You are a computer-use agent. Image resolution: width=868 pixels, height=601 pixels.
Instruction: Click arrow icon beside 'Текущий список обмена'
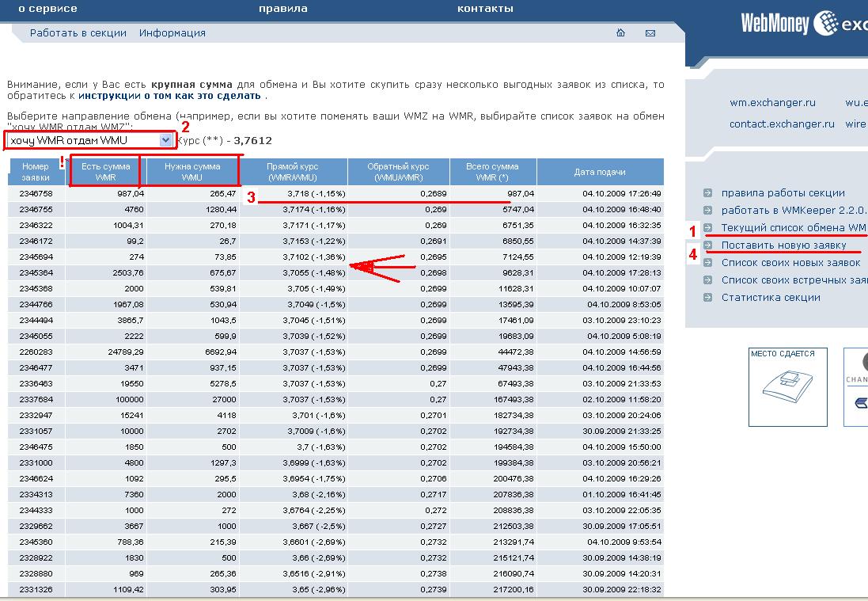tap(707, 228)
